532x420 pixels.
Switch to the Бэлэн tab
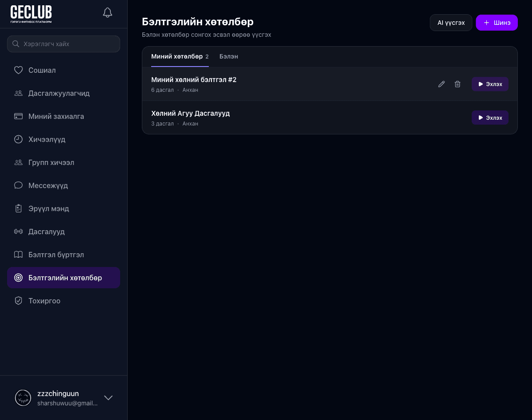point(229,56)
